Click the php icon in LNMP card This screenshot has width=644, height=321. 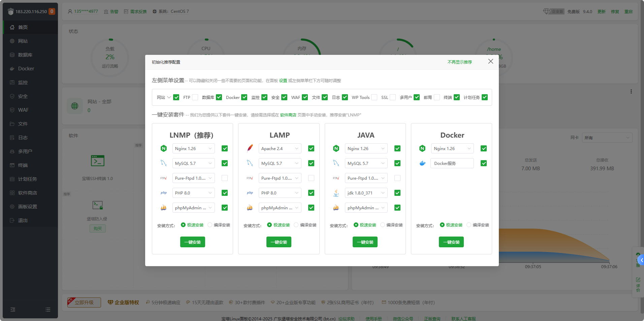pos(164,193)
